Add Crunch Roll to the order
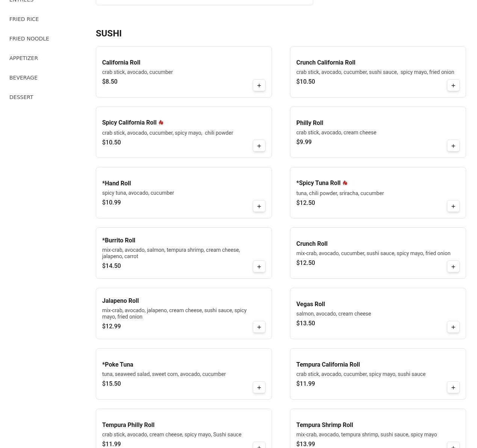Image resolution: width=477 pixels, height=448 pixels. (453, 267)
